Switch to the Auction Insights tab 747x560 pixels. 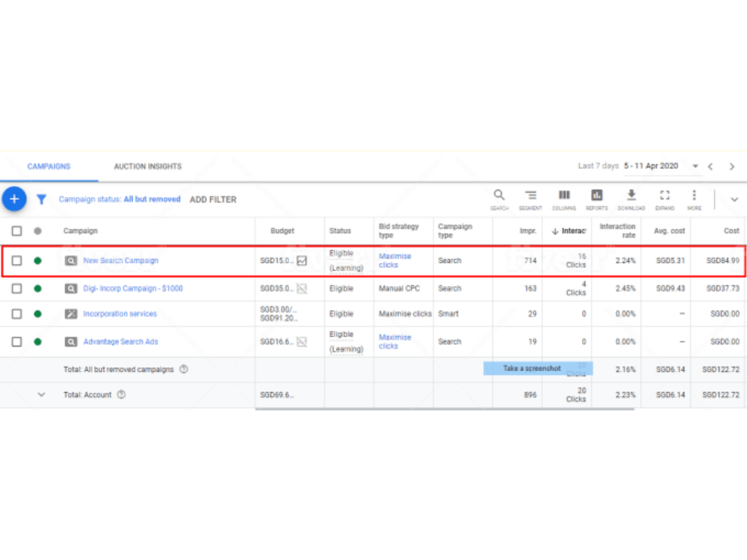[148, 167]
